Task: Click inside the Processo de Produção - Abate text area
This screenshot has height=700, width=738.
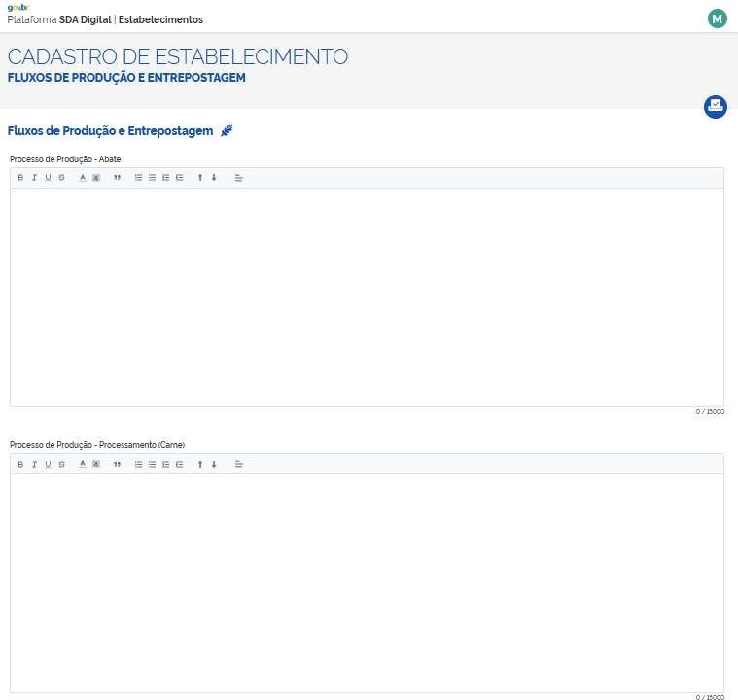Action: (x=367, y=297)
